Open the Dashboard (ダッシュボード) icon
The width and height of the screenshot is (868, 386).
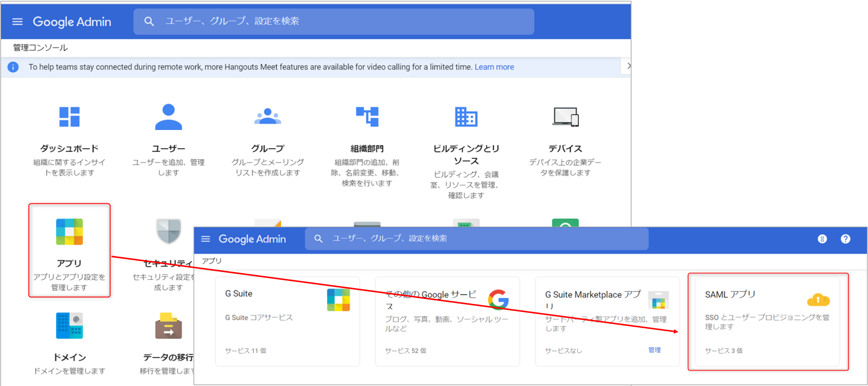click(x=69, y=117)
